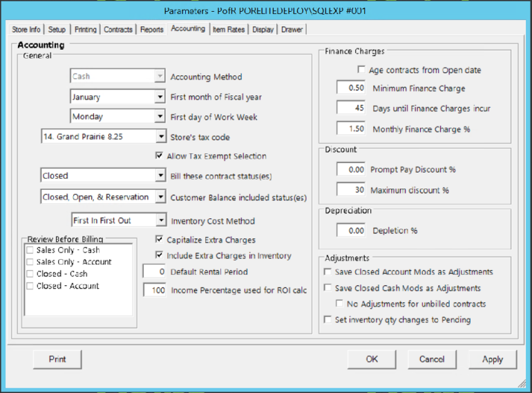Viewport: 532px width, 393px height.
Task: Click the Prompt Pay Discount % field
Action: click(351, 169)
